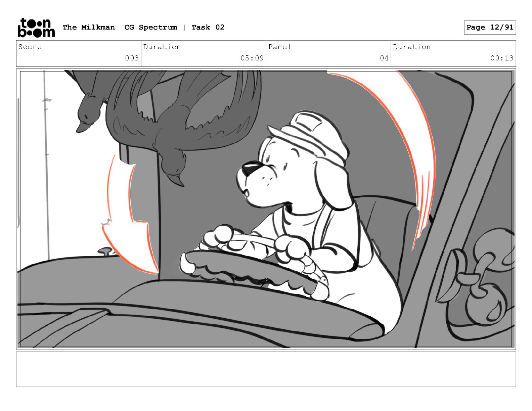532x411 pixels.
Task: Click the 'Scene' label
Action: [30, 47]
